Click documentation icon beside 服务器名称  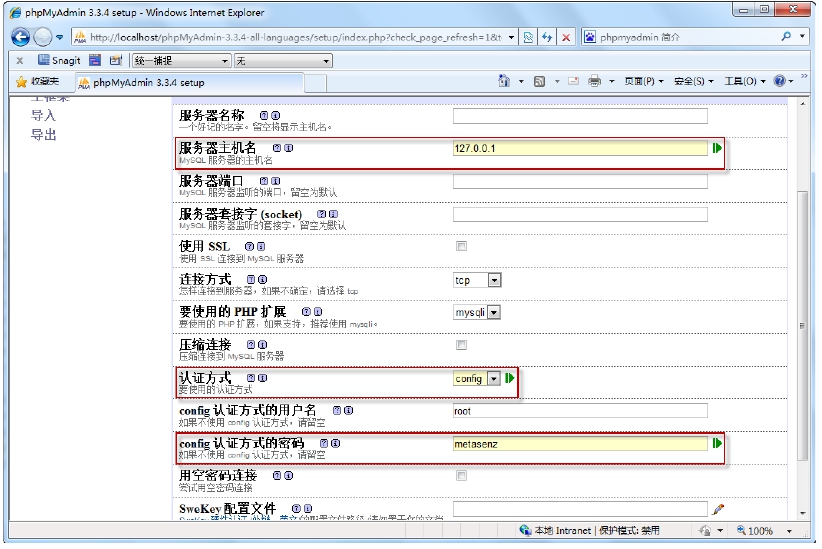264,115
